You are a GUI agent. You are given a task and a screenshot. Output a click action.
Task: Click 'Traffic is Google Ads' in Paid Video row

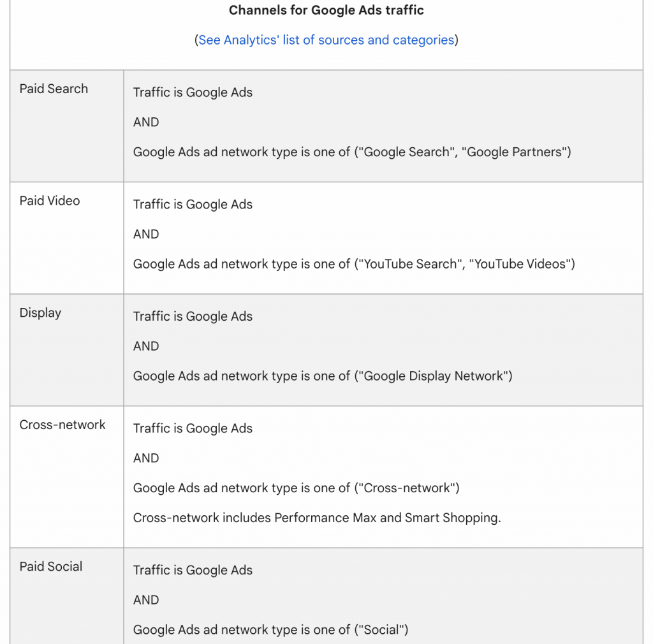193,205
